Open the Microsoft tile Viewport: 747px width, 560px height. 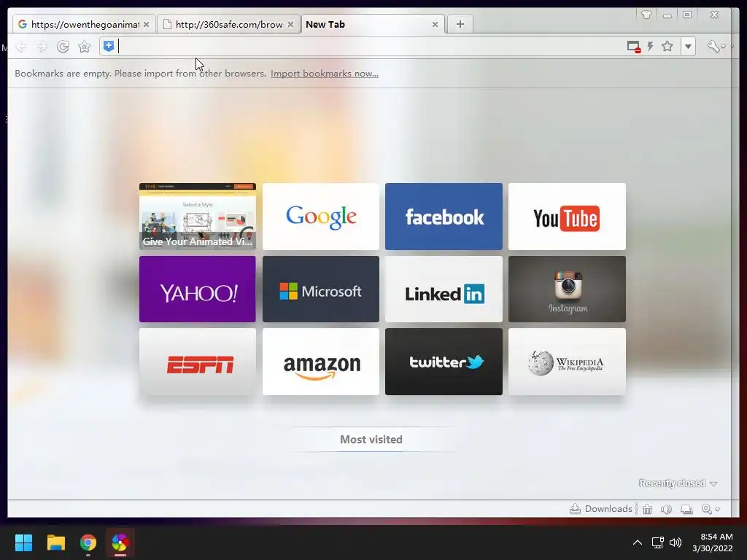click(321, 289)
